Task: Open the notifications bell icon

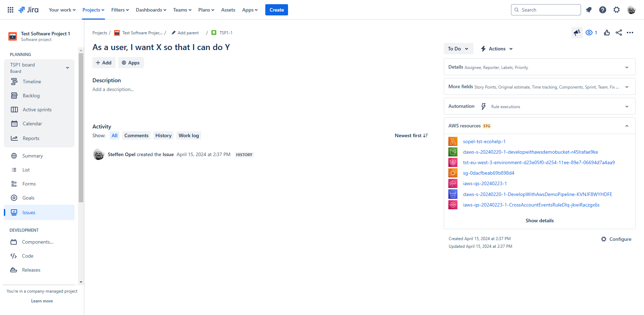Action: tap(589, 10)
